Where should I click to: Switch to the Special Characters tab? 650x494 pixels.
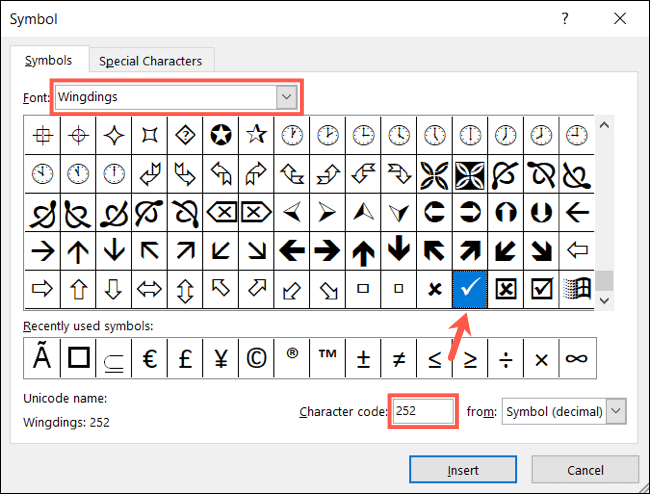[150, 61]
